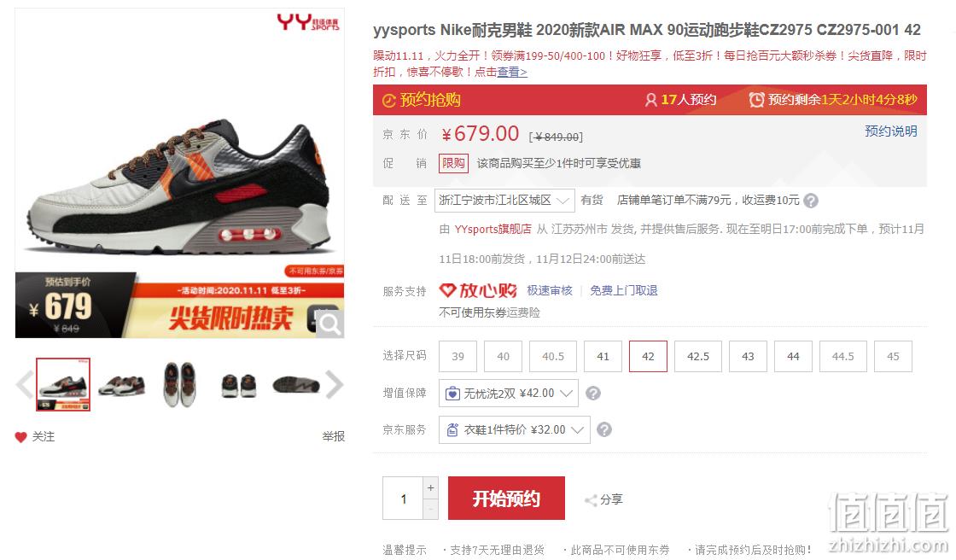Select shoe size 41
Image resolution: width=956 pixels, height=560 pixels.
[x=603, y=356]
